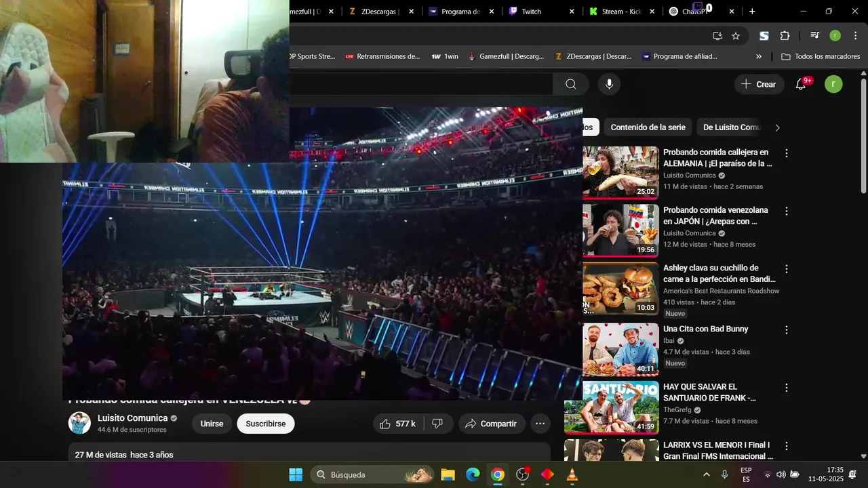Select the 'Contenido de la serie' chip
The width and height of the screenshot is (868, 488).
648,127
